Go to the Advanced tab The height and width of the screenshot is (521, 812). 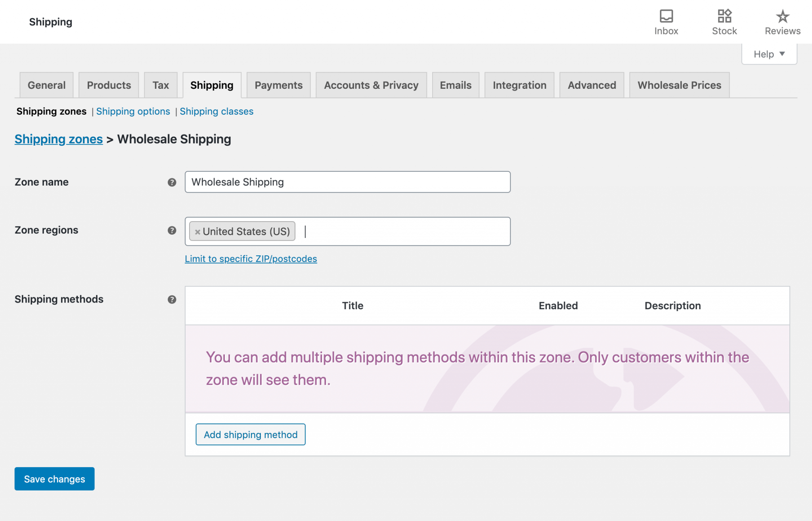[x=592, y=85]
